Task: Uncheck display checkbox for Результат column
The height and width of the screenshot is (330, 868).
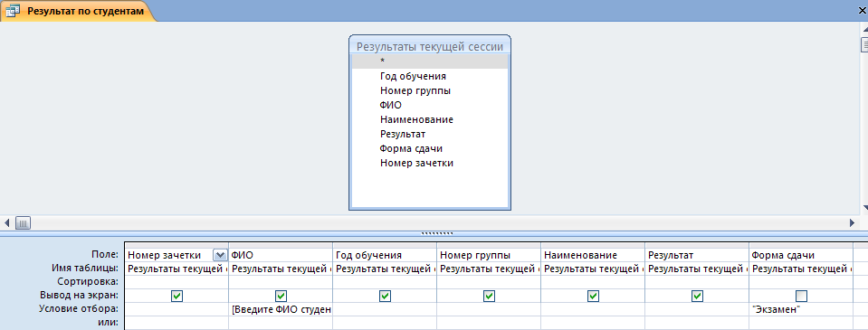Action: [x=697, y=297]
